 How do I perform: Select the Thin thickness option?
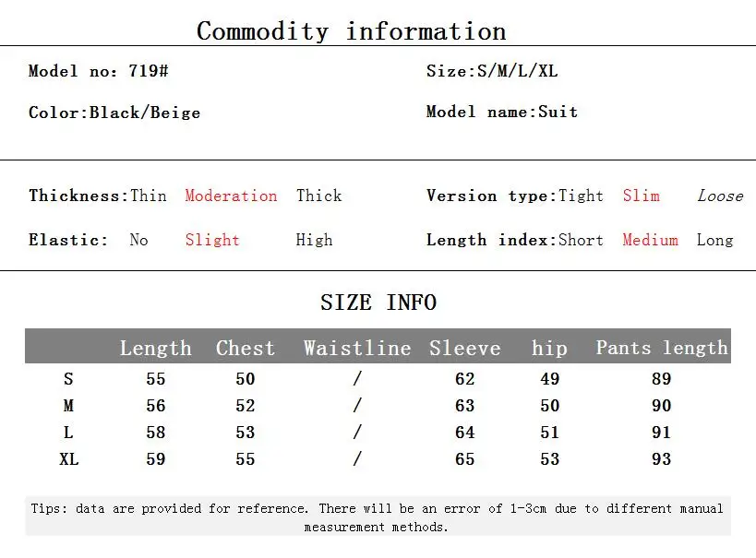[x=149, y=196]
